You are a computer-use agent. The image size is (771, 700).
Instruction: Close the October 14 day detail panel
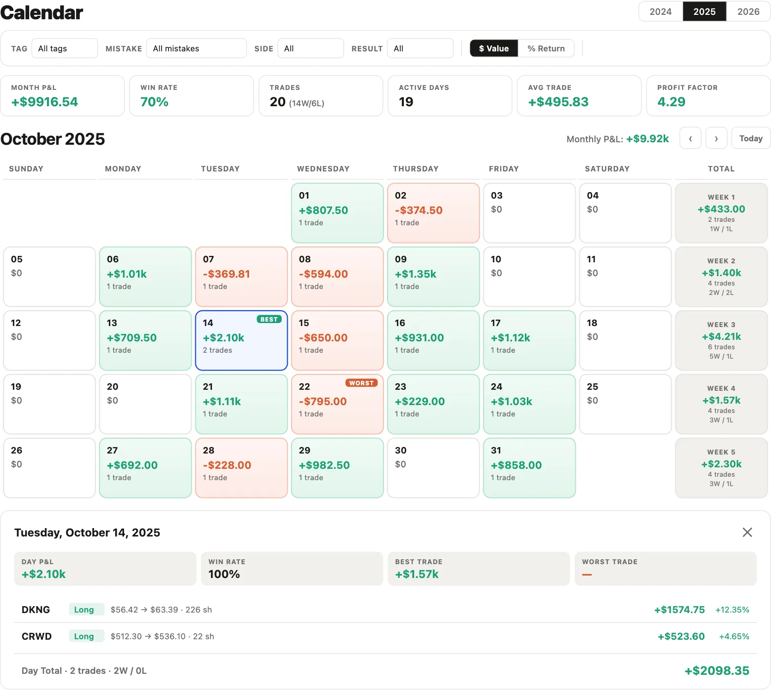click(x=747, y=532)
